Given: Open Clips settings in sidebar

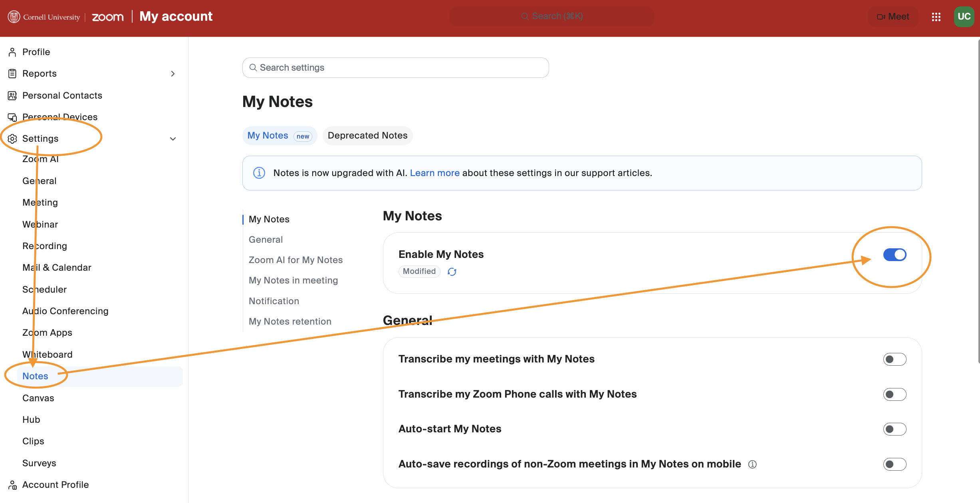Looking at the screenshot, I should (33, 441).
